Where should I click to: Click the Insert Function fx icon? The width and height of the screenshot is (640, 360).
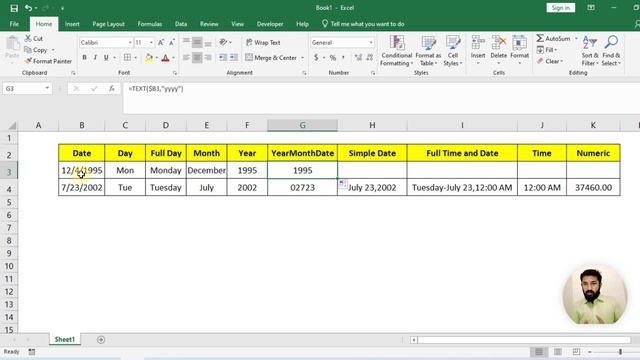111,89
